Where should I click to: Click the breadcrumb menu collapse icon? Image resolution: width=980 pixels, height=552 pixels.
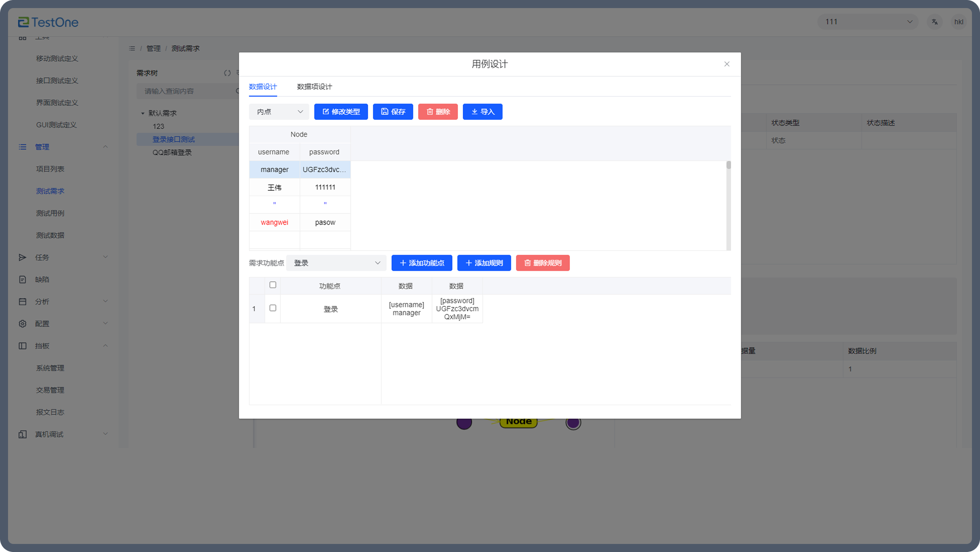point(132,48)
